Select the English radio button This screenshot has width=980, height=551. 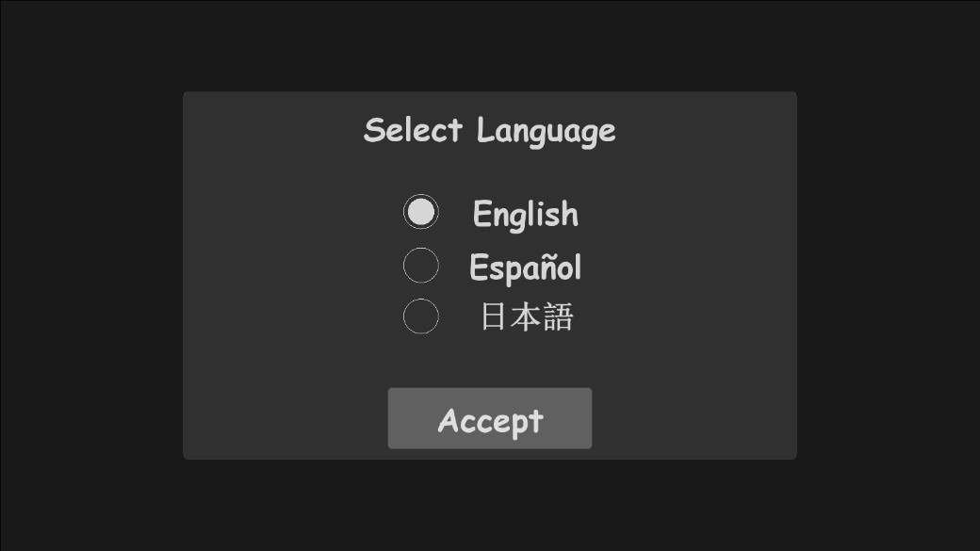420,212
